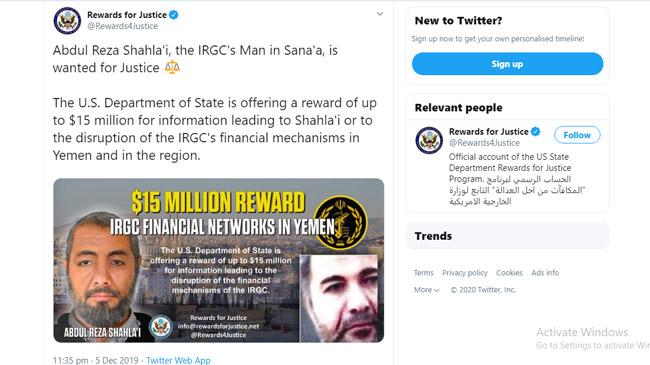Screen dimensions: 650x365
Task: Click the verified badge beside tweet author name
Action: coord(174,15)
